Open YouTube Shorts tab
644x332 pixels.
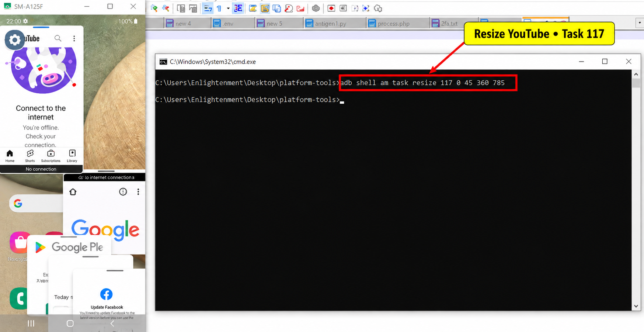pos(30,156)
